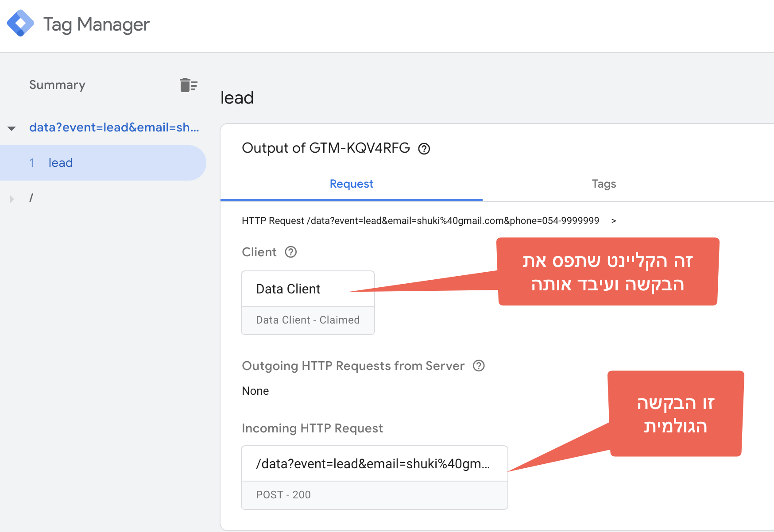Open the incoming /data?event=lead request card
The width and height of the screenshot is (774, 532).
375,478
